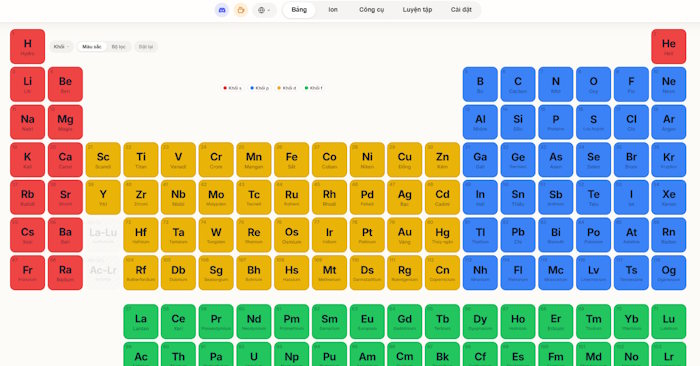Select the Rutherfordium (Rf) element tile
The height and width of the screenshot is (366, 700).
pyautogui.click(x=141, y=273)
